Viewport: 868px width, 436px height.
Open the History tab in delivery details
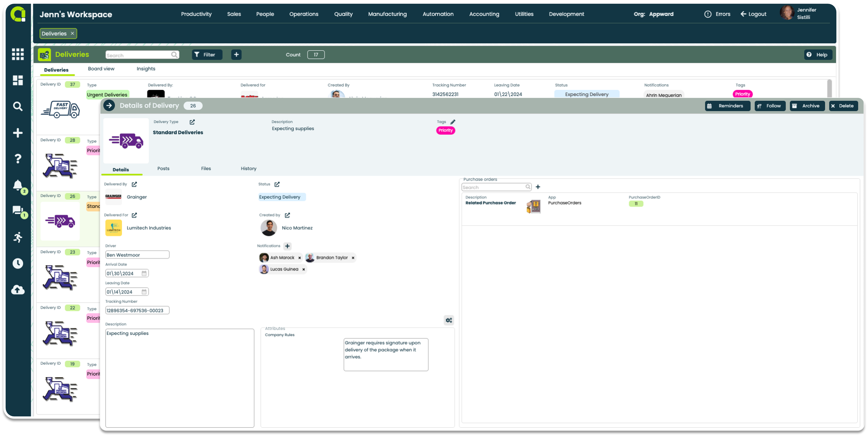[x=248, y=169]
